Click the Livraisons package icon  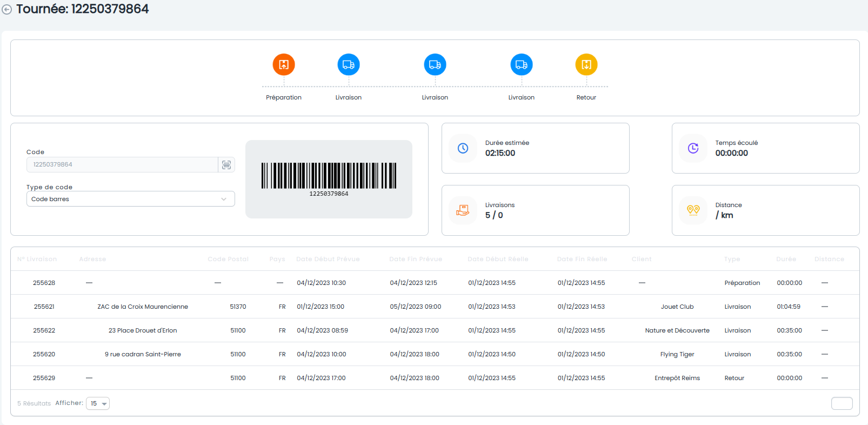click(463, 210)
